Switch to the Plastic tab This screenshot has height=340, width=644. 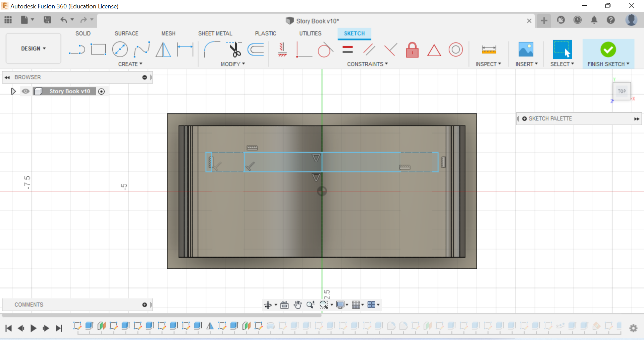[x=266, y=34]
